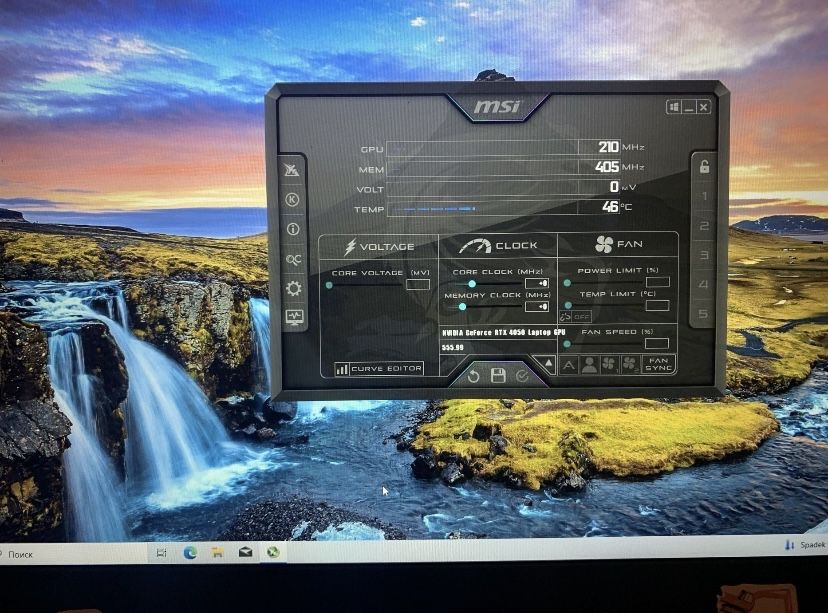Screen dimensions: 828x613
Task: Select fan 2 icon
Action: [629, 364]
